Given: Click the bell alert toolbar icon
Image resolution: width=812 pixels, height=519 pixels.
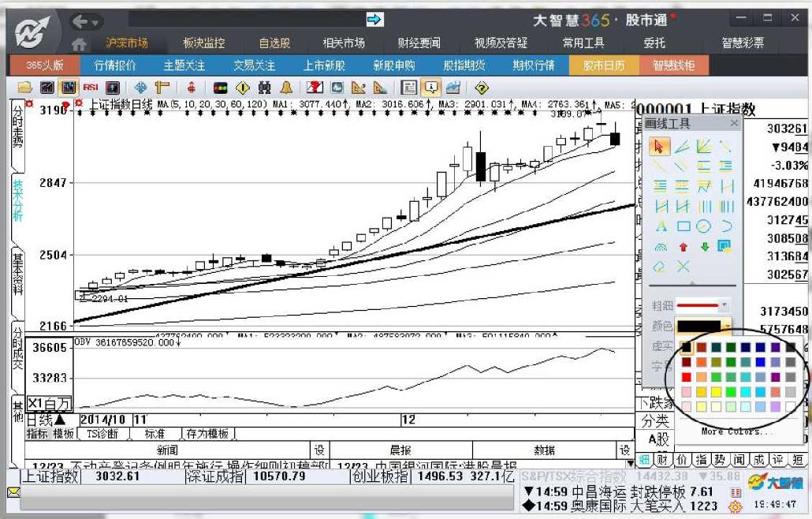Looking at the screenshot, I should [x=286, y=88].
